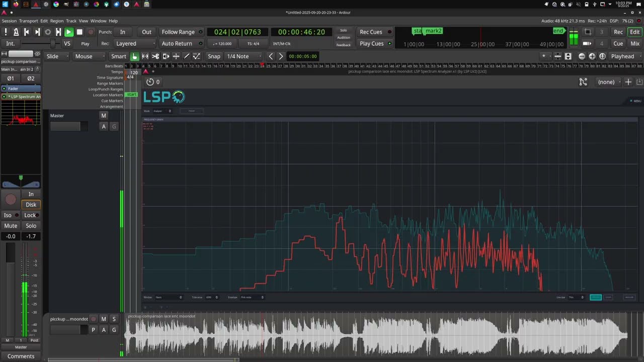
Task: Toggle the metronome click icon
Action: pyautogui.click(x=16, y=32)
